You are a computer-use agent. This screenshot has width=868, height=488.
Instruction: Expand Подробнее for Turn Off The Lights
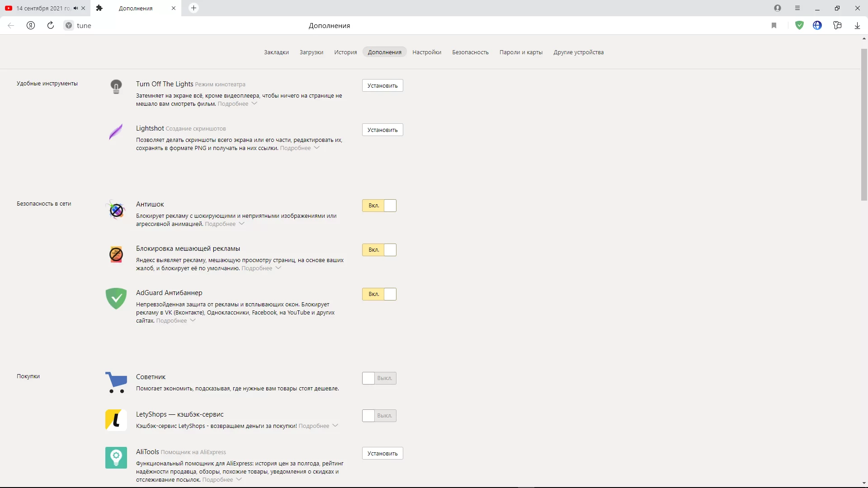[237, 104]
